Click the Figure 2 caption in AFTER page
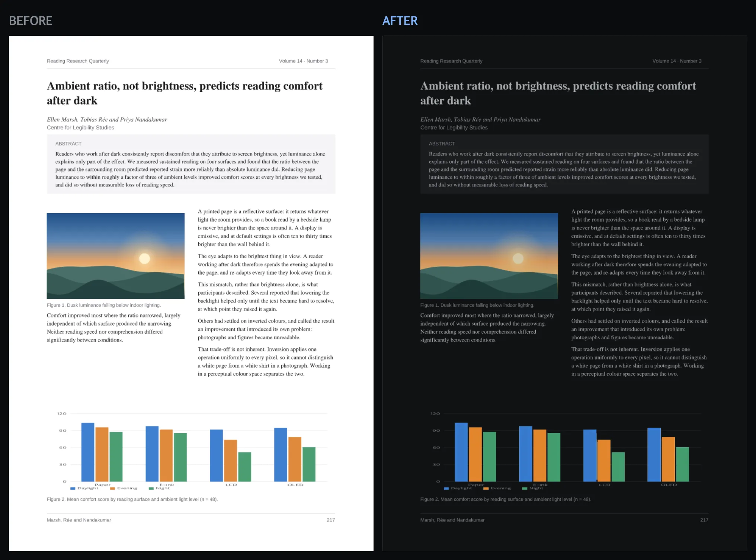This screenshot has height=560, width=756. coord(506,499)
